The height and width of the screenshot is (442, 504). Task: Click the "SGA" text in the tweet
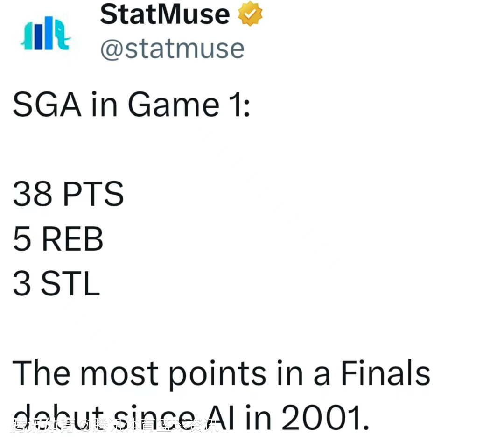pyautogui.click(x=47, y=105)
